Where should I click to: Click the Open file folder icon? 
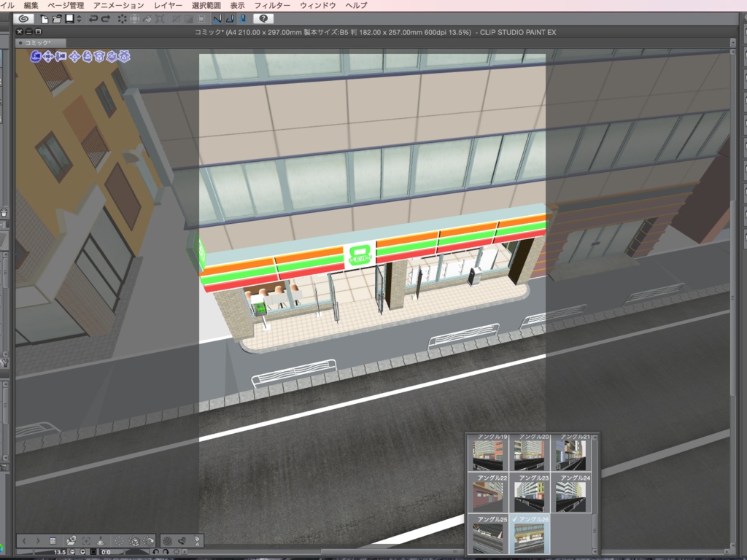coord(57,18)
